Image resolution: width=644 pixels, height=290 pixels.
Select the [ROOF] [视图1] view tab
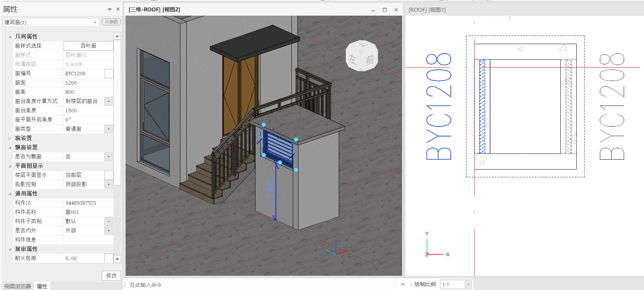(x=427, y=10)
